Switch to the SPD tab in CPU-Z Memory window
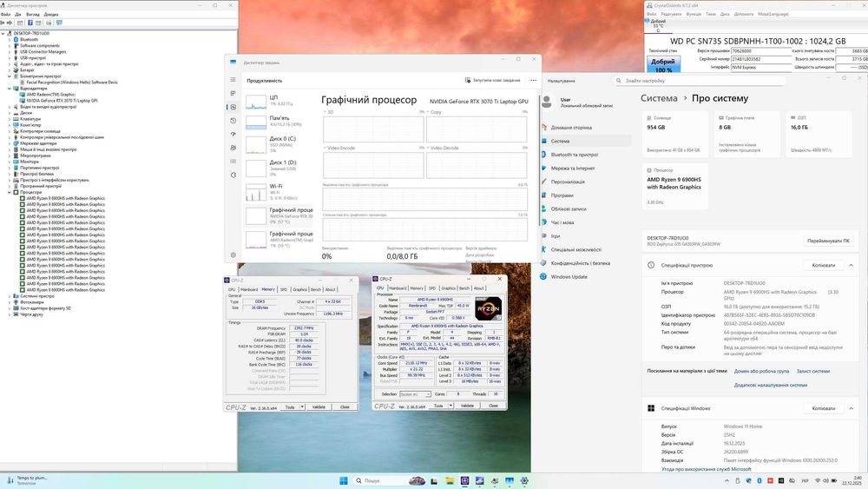 pos(283,289)
